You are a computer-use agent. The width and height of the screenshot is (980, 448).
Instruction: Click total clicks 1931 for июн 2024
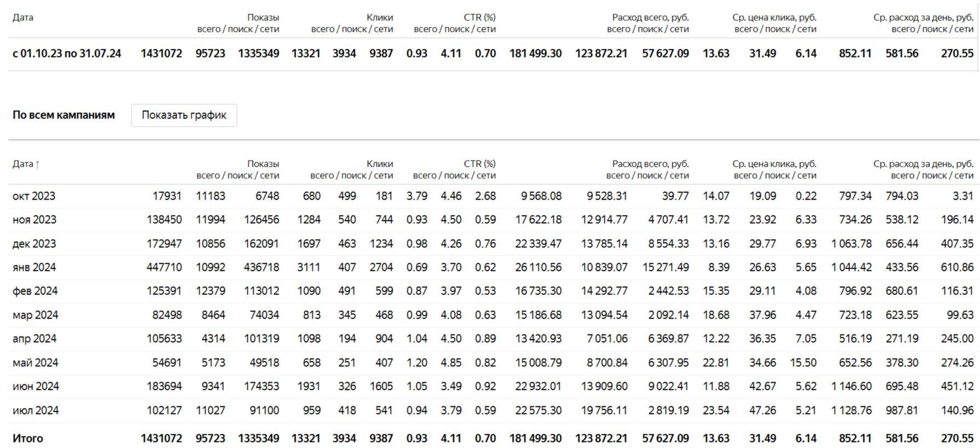tap(309, 386)
